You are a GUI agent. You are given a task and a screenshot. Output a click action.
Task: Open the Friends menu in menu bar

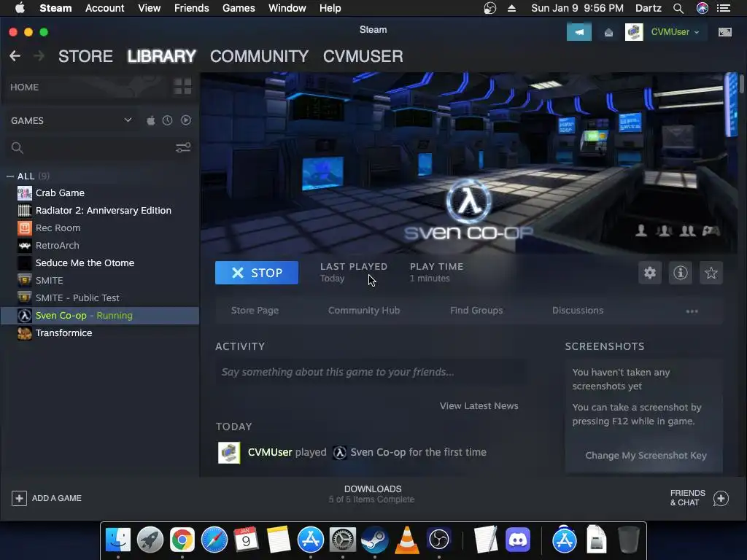(x=192, y=8)
